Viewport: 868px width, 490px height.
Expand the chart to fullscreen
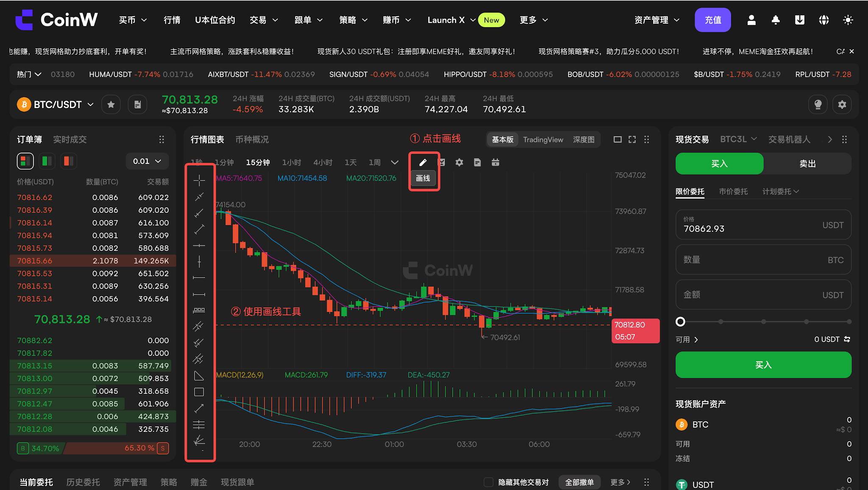632,139
